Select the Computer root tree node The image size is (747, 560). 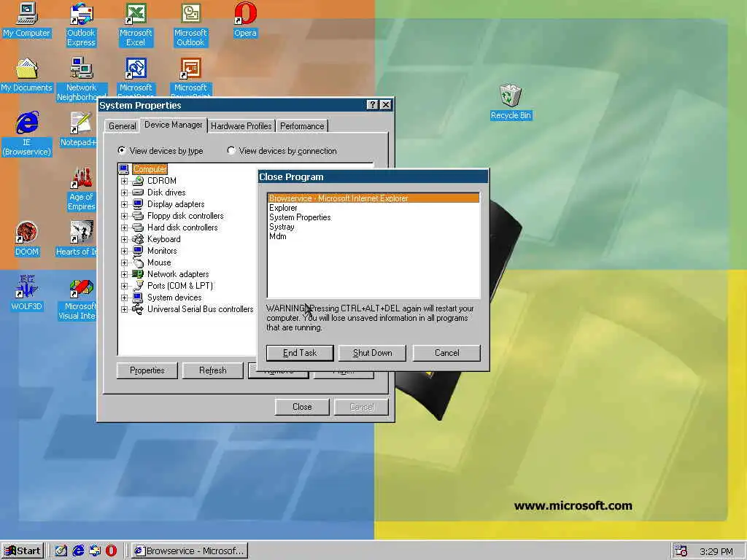[150, 169]
